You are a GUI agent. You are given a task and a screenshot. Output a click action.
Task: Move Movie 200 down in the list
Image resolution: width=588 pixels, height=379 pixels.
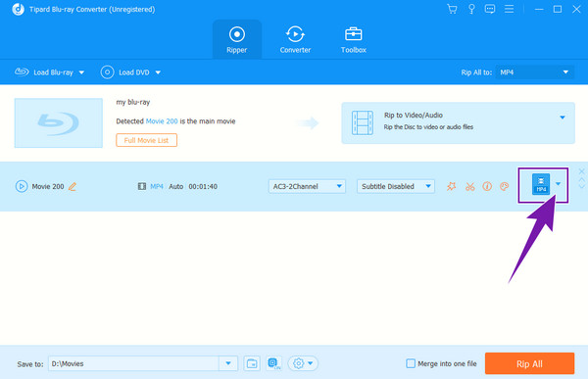click(x=581, y=186)
